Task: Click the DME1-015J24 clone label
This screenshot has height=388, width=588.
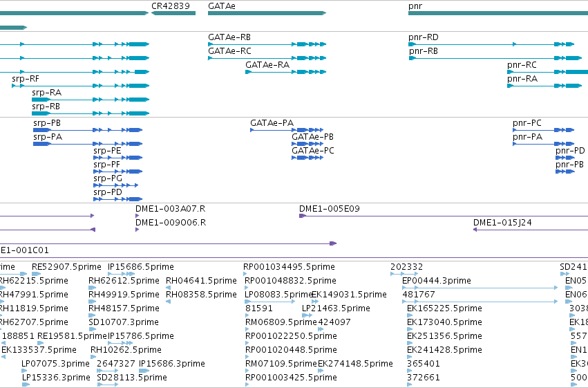Action: [502, 223]
